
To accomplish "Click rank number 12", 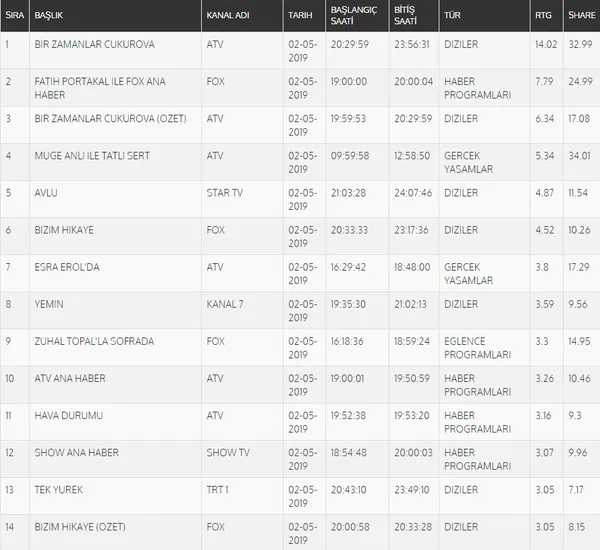I will 10,453.
